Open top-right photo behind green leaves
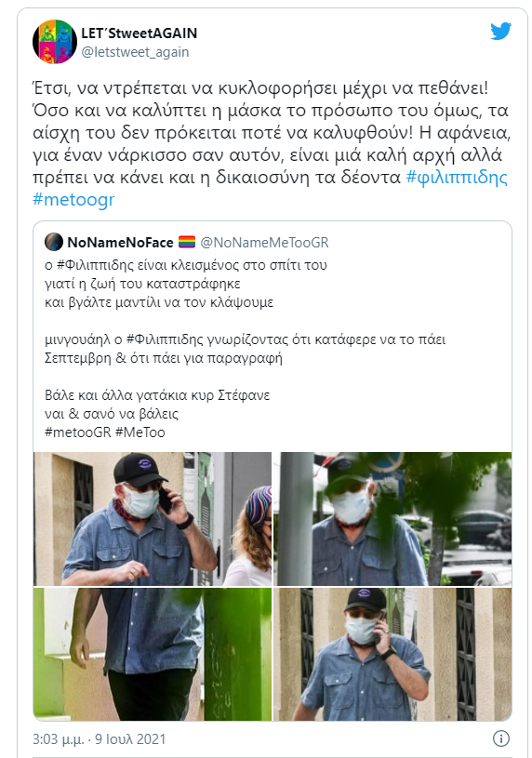 pos(392,519)
